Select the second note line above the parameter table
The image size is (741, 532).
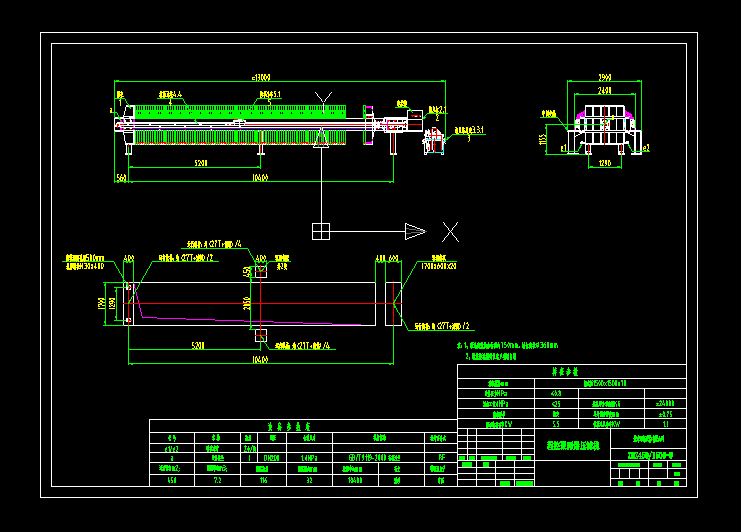(491, 356)
